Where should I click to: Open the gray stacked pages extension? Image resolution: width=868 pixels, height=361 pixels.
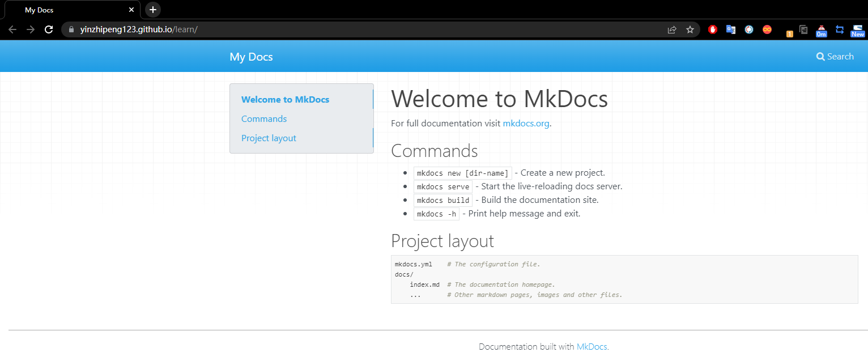click(803, 29)
